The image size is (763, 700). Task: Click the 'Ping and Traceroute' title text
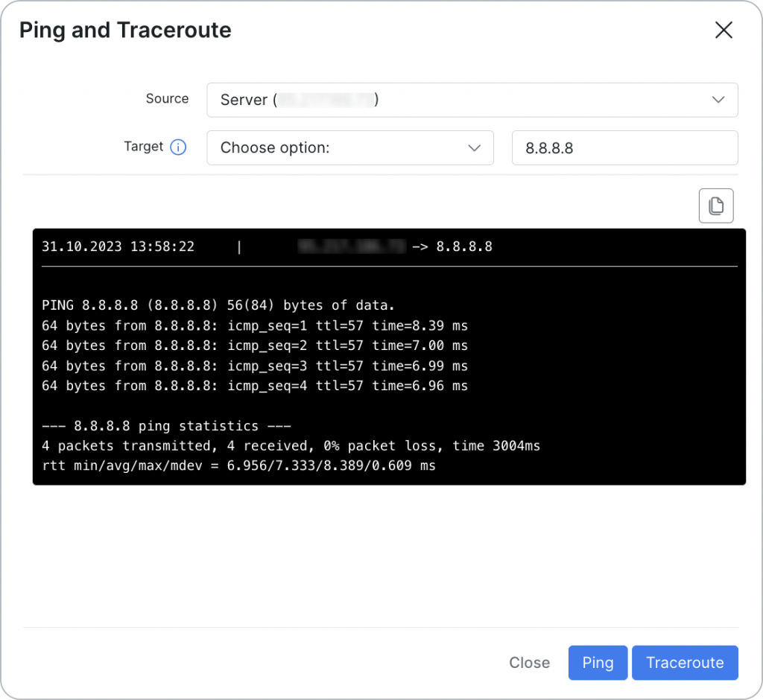coord(124,30)
